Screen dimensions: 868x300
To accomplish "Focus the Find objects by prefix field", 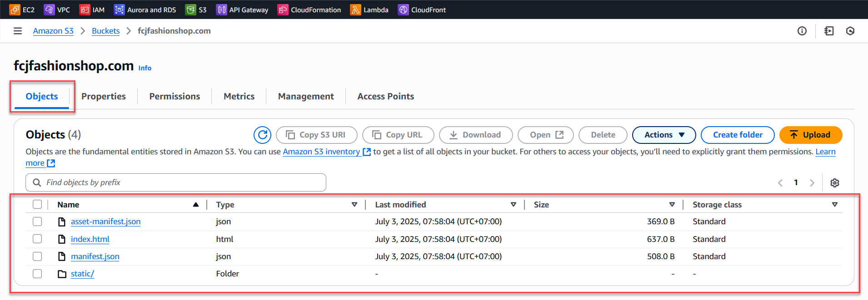I will (176, 182).
